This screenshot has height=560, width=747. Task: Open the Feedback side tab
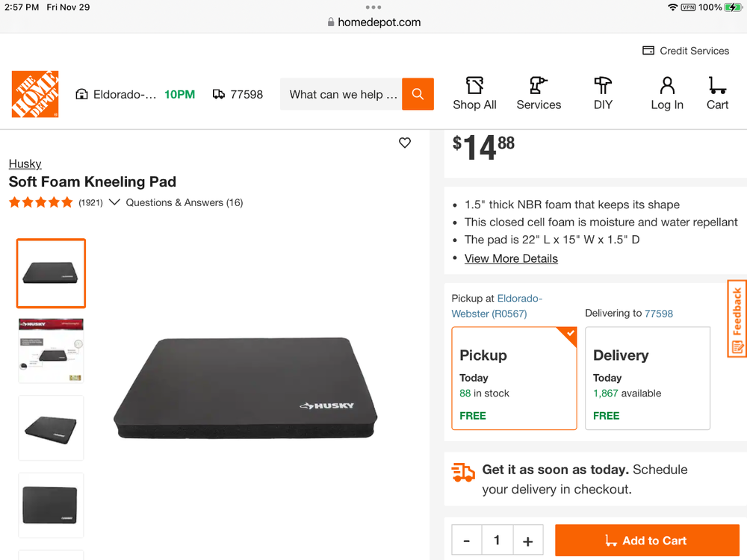pyautogui.click(x=737, y=319)
